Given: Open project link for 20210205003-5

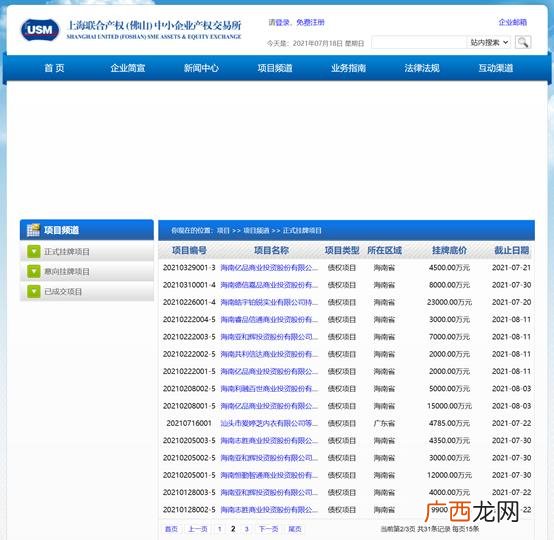Looking at the screenshot, I should 269,441.
